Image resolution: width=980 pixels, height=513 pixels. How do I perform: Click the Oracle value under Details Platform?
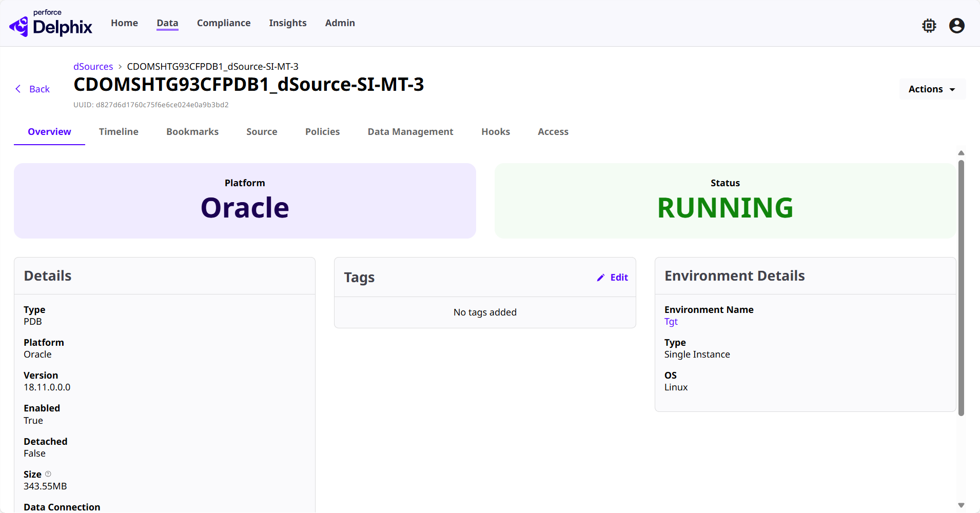coord(37,354)
